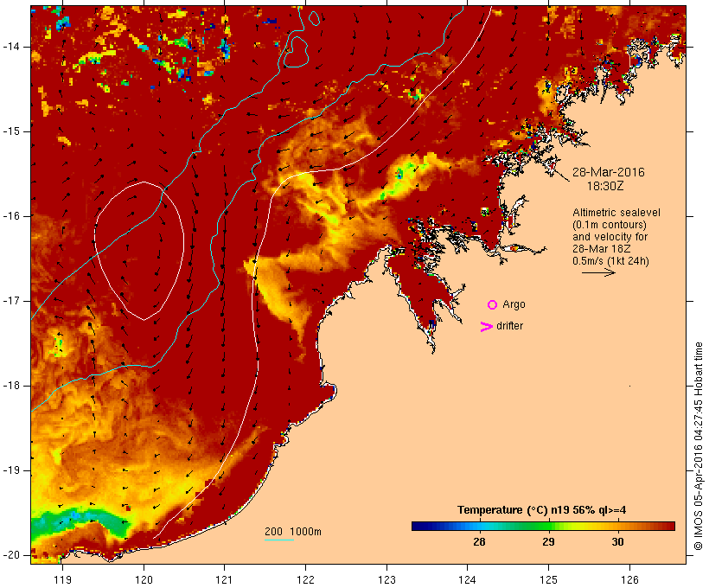
Task: Click the magenta Argo circle legend symbol
Action: click(493, 305)
